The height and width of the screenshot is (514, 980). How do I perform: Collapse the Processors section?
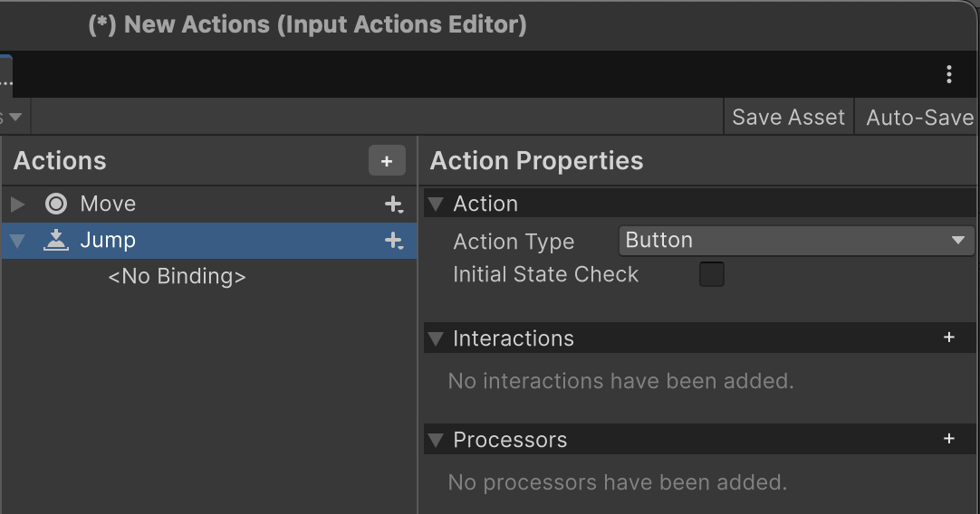437,441
